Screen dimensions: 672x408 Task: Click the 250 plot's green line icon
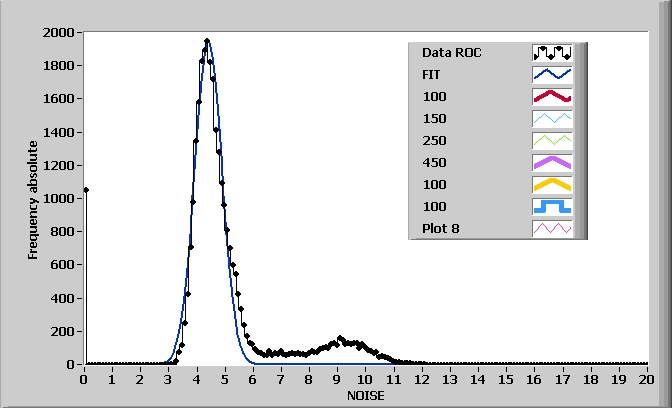click(551, 140)
